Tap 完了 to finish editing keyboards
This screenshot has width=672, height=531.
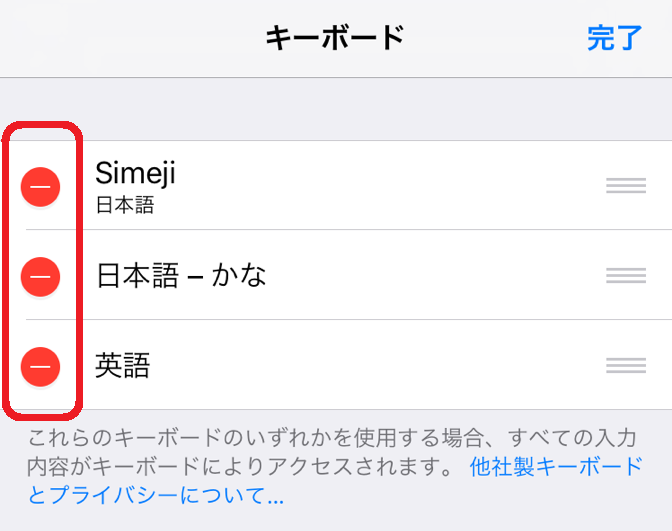pyautogui.click(x=614, y=38)
